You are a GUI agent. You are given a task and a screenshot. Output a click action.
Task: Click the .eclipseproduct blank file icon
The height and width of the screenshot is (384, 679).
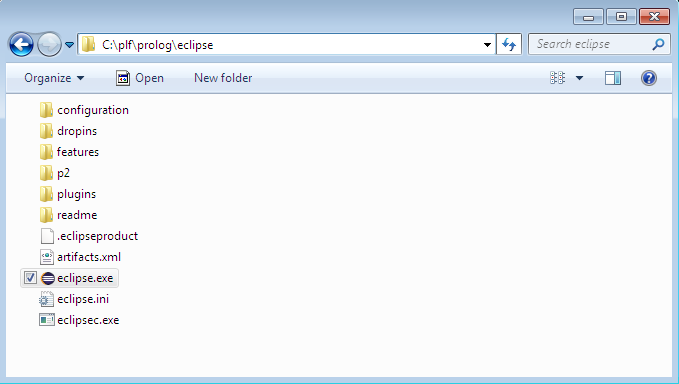point(47,236)
